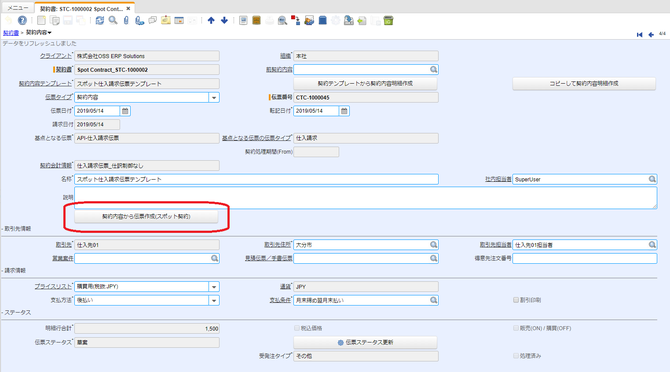Open Active Workflows toolbar icon

pyautogui.click(x=296, y=21)
